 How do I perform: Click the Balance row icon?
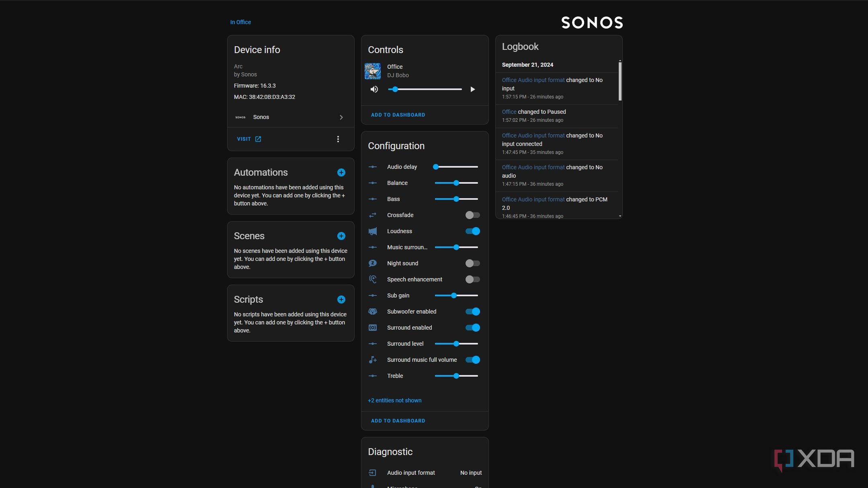(x=373, y=183)
